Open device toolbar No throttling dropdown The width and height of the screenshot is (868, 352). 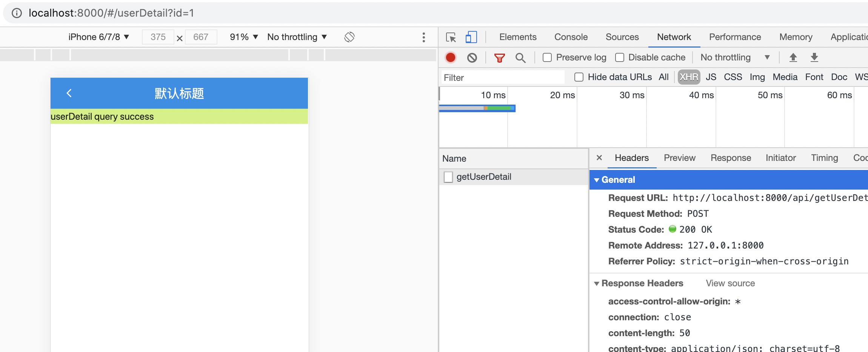coord(297,37)
